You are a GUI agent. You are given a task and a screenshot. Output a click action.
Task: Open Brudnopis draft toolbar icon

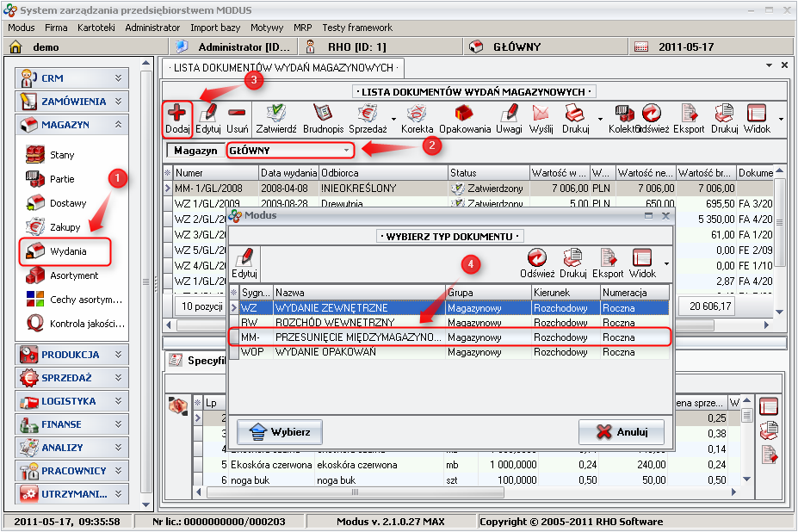pyautogui.click(x=323, y=113)
